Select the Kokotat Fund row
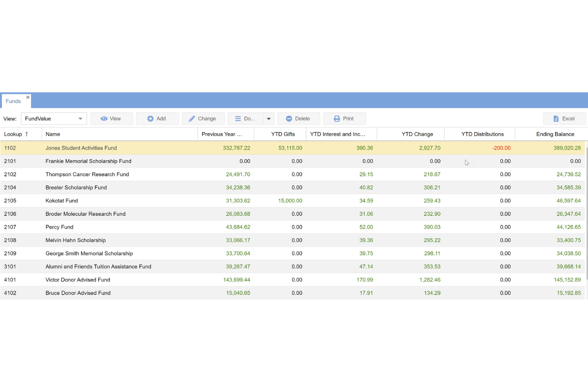The image size is (588, 392). coord(159,201)
